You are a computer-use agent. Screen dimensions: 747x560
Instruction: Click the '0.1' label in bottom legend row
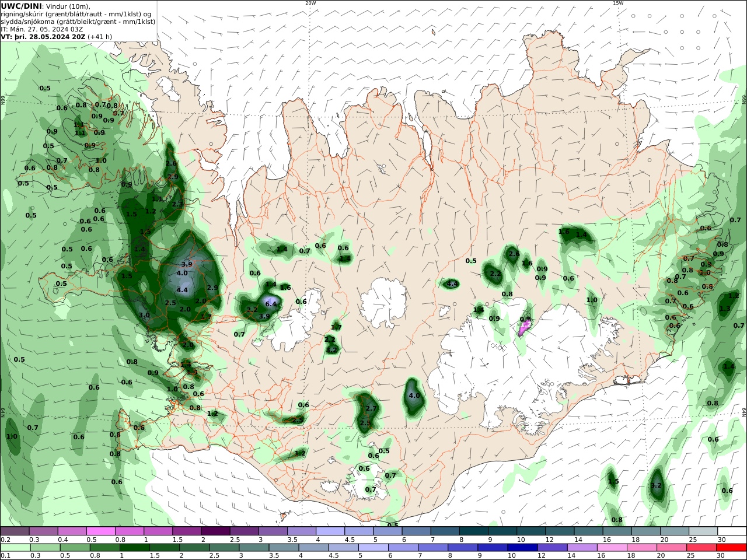coord(5,555)
